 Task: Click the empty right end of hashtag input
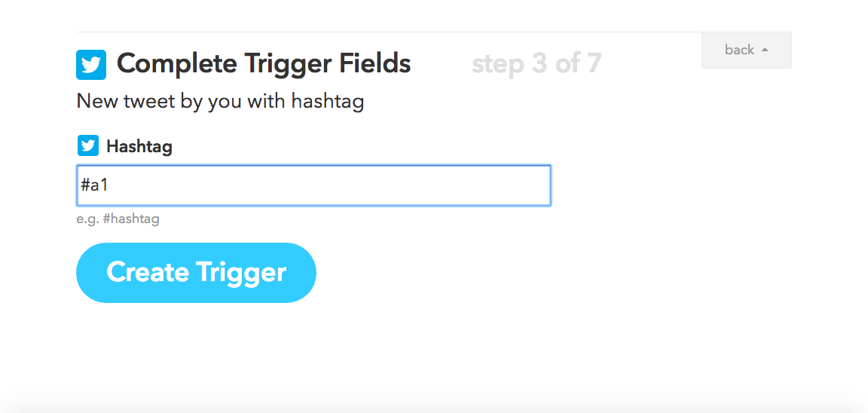click(x=512, y=185)
